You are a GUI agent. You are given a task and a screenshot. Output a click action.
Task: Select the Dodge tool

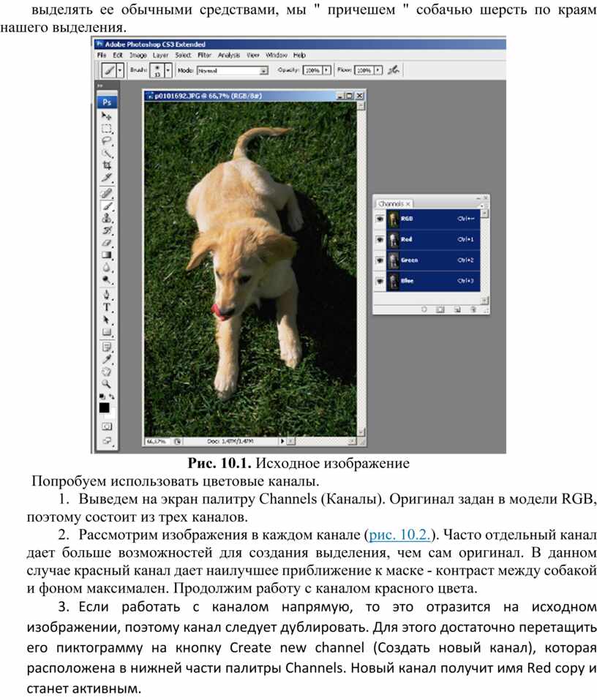[x=106, y=280]
